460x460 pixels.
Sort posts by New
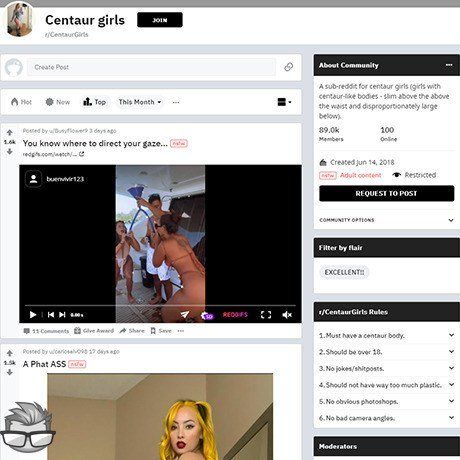(x=58, y=102)
